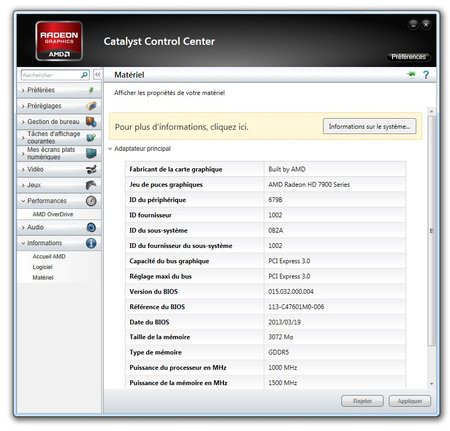This screenshot has height=431, width=450.
Task: Expand the Jeux section
Action: click(x=23, y=185)
